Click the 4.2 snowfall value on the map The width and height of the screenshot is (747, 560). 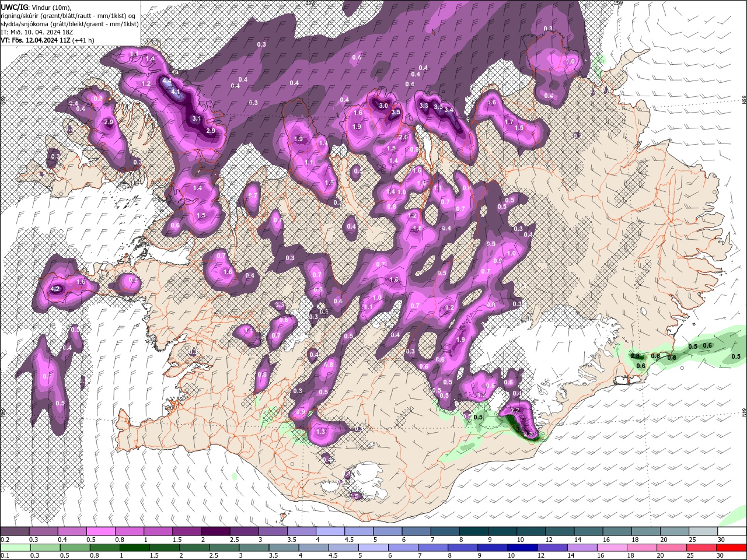coord(56,289)
